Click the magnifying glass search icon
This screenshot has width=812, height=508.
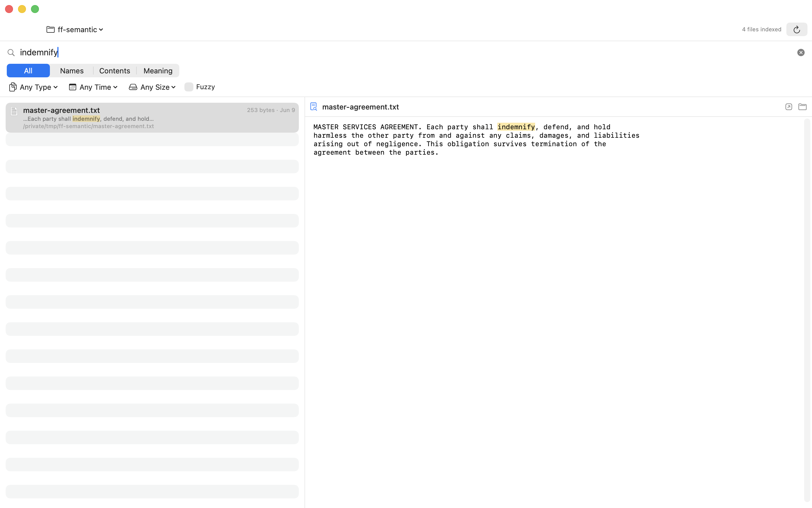(x=11, y=53)
